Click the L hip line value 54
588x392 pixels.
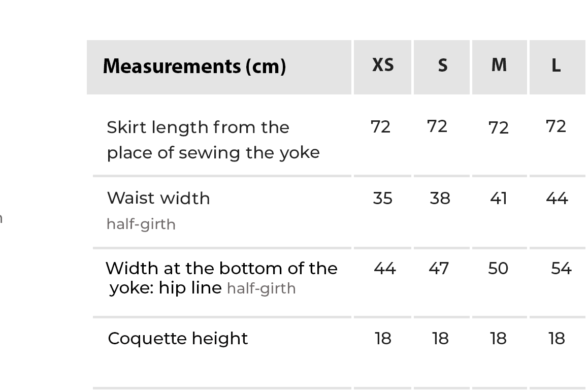click(561, 268)
